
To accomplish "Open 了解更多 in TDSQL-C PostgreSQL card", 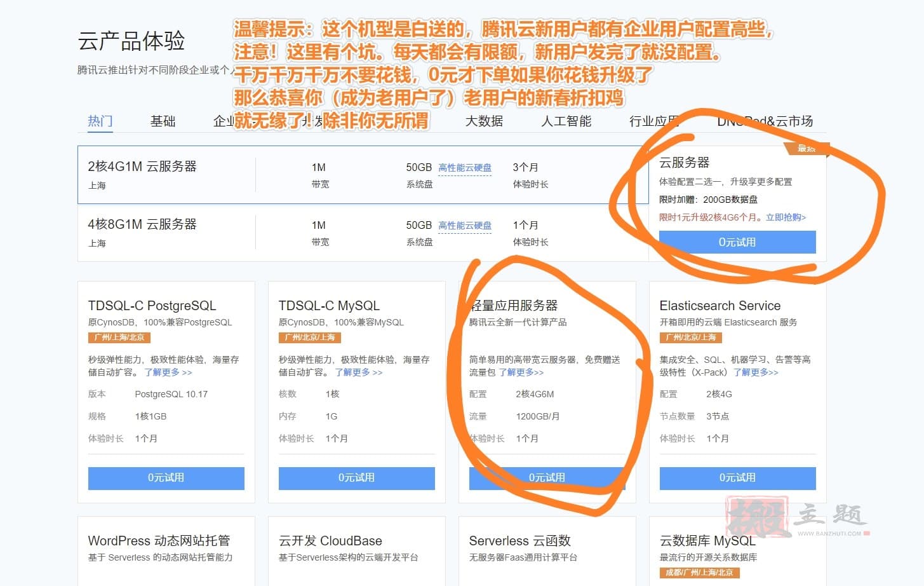I will tap(168, 372).
